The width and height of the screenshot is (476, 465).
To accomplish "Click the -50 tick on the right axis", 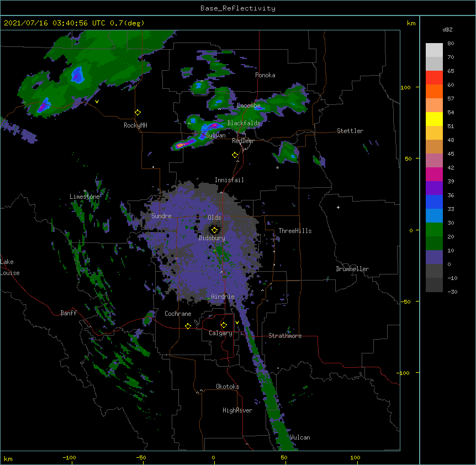I will coord(405,302).
